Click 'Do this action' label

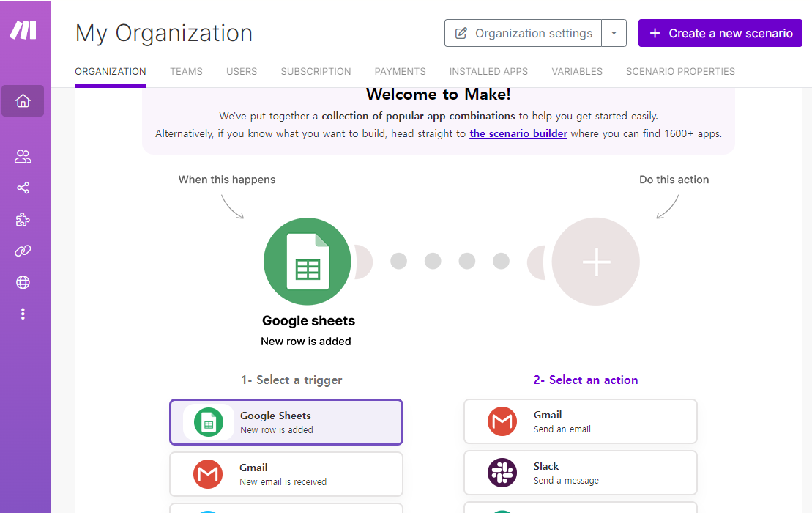[x=674, y=180]
